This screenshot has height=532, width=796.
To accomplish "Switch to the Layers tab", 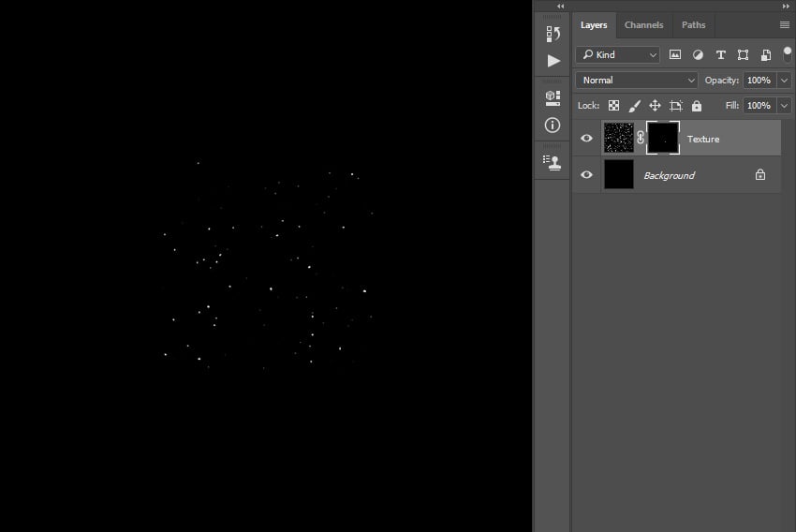I will tap(594, 25).
